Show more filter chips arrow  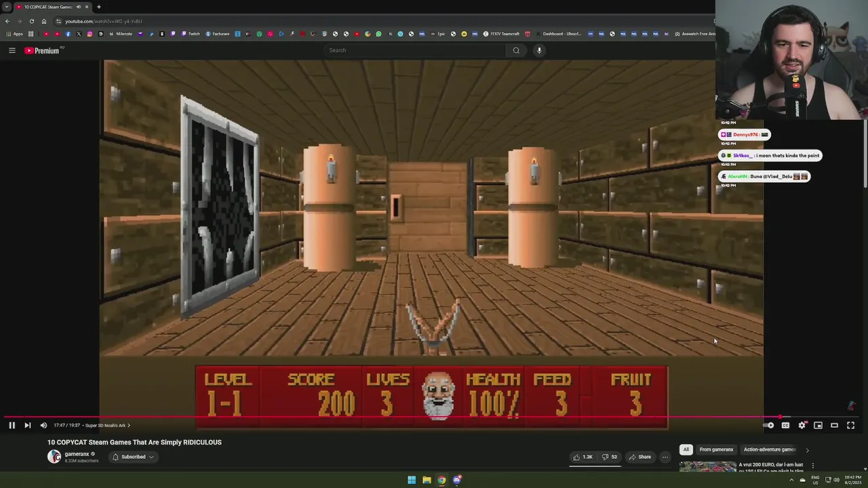(x=807, y=449)
